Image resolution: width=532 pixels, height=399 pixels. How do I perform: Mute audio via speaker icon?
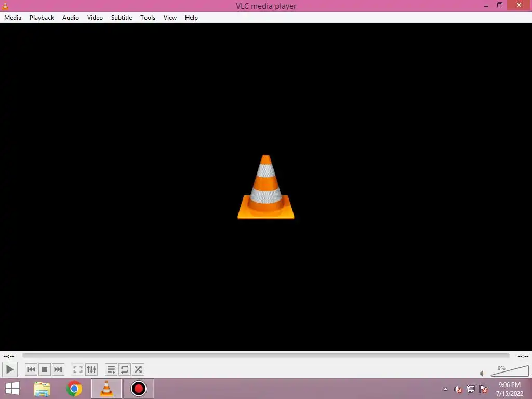pos(482,373)
